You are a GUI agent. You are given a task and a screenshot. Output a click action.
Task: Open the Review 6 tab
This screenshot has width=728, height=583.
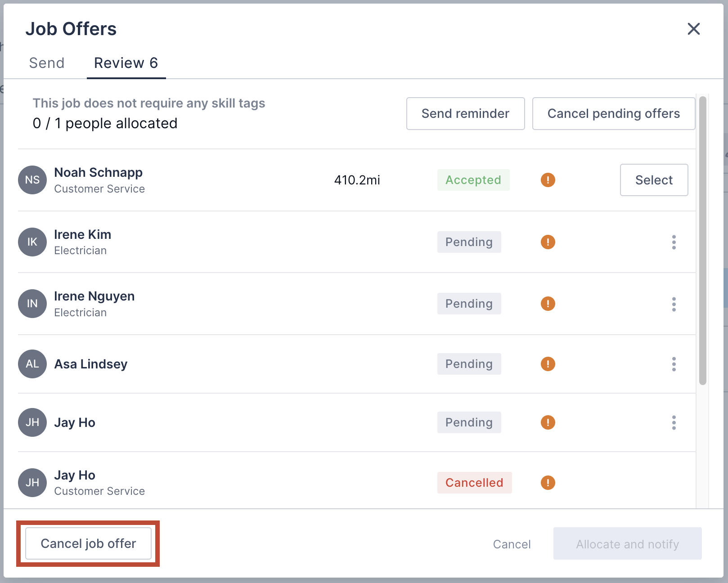(x=126, y=63)
